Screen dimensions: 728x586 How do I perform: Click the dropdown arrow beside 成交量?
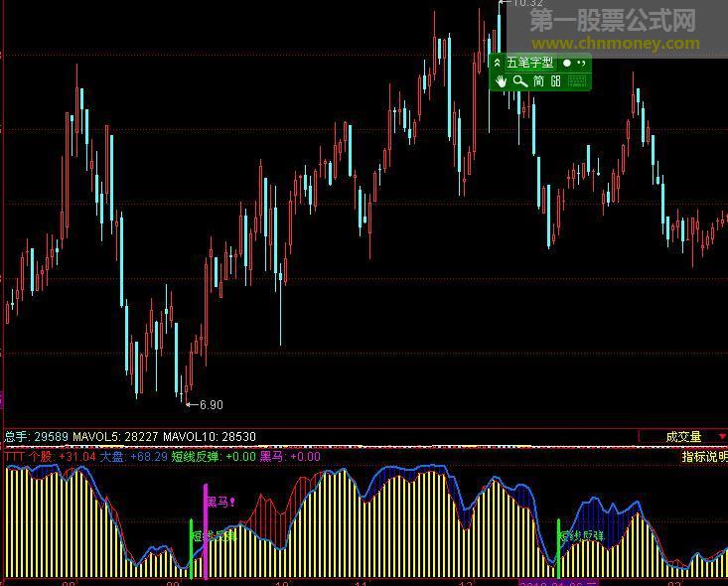pos(721,436)
